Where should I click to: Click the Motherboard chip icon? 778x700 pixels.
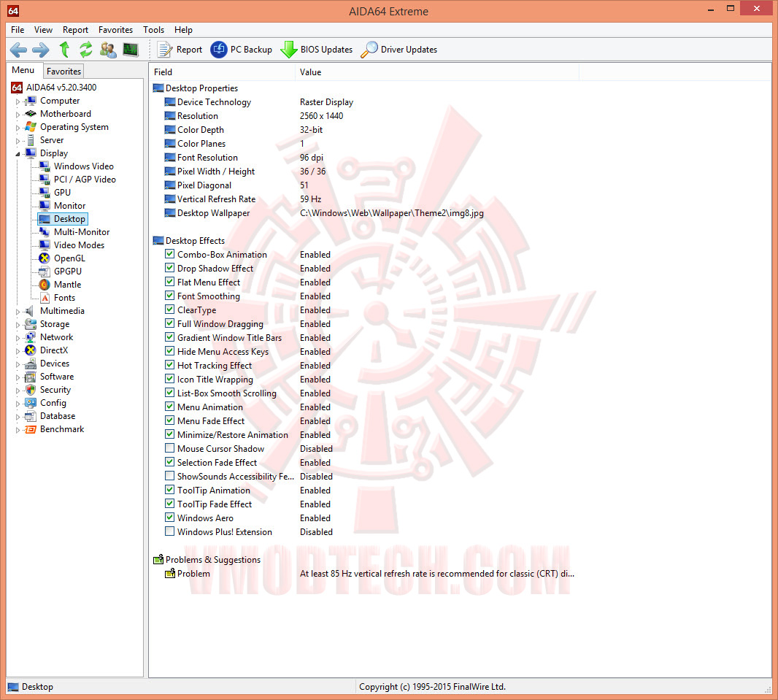(31, 114)
